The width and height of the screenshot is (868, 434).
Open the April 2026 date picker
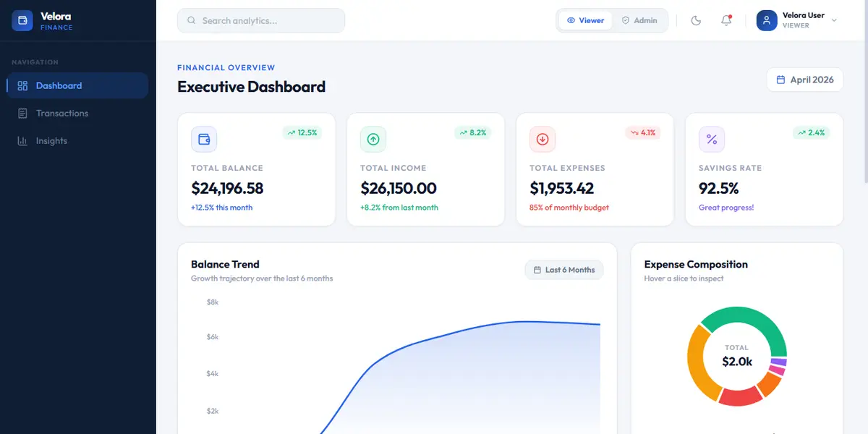(805, 80)
